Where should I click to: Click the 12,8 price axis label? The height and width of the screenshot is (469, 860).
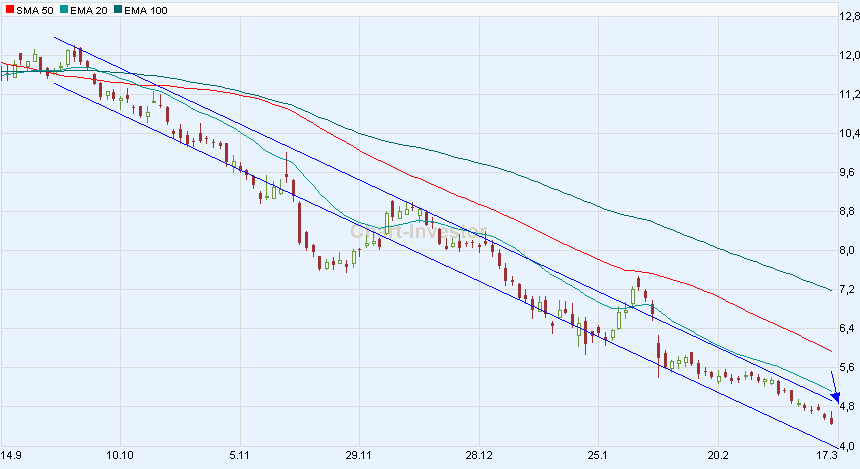(848, 16)
